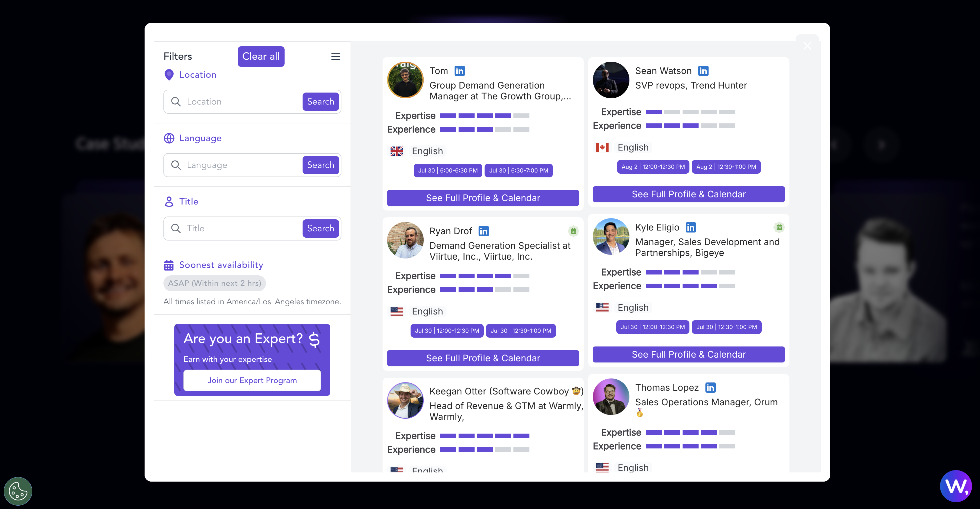Open Ryan Drof's LinkedIn icon
980x509 pixels.
pyautogui.click(x=483, y=231)
